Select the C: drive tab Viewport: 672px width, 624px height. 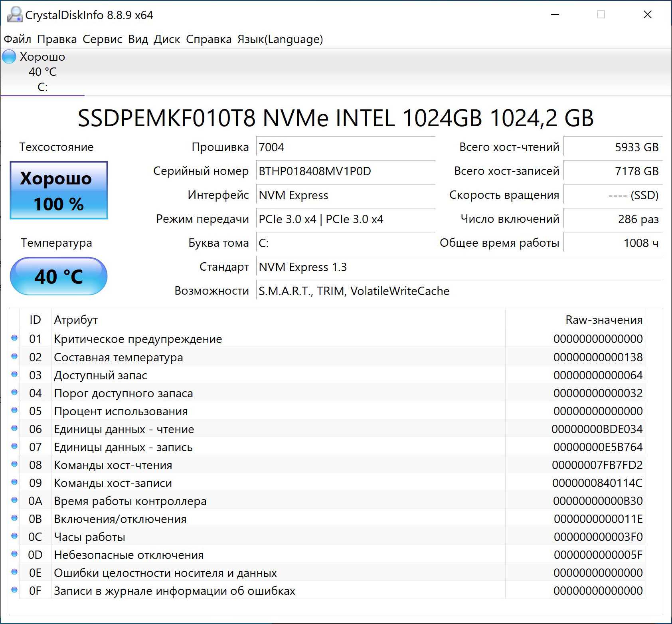[x=42, y=72]
